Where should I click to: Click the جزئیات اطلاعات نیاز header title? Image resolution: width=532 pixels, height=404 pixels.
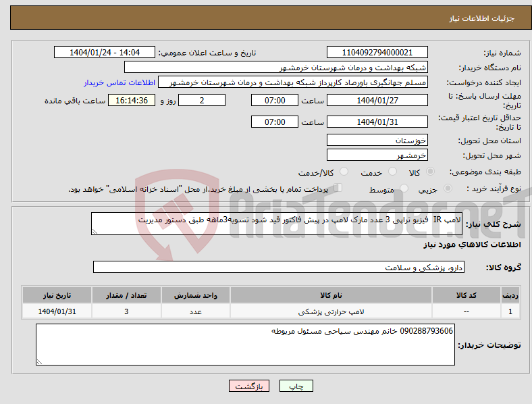[x=482, y=18]
